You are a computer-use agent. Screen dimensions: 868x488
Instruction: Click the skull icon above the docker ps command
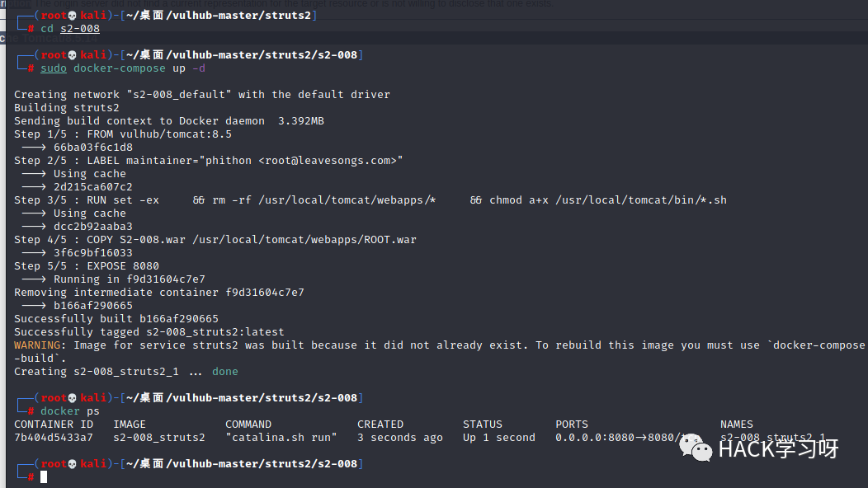[x=72, y=398]
